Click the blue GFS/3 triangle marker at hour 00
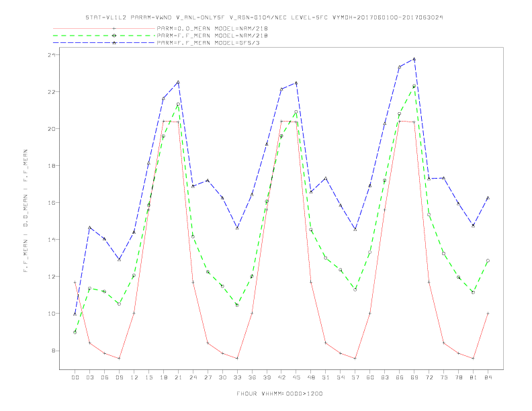The image size is (532, 411). tap(75, 314)
